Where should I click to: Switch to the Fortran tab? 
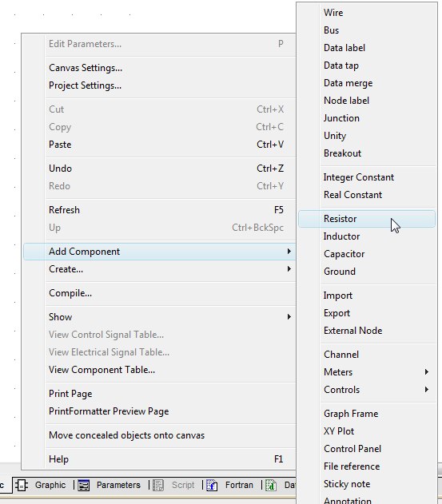pyautogui.click(x=239, y=485)
